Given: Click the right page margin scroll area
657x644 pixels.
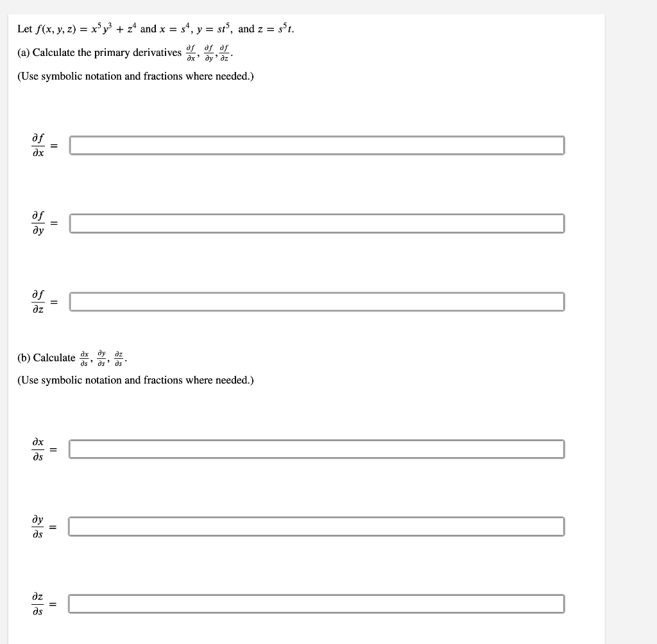Looking at the screenshot, I should click(632, 321).
